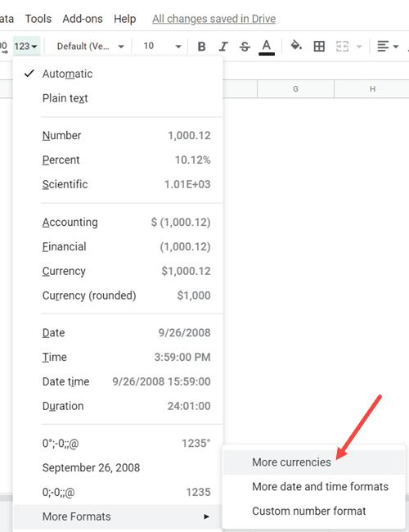Open the Tools menu

coord(38,19)
